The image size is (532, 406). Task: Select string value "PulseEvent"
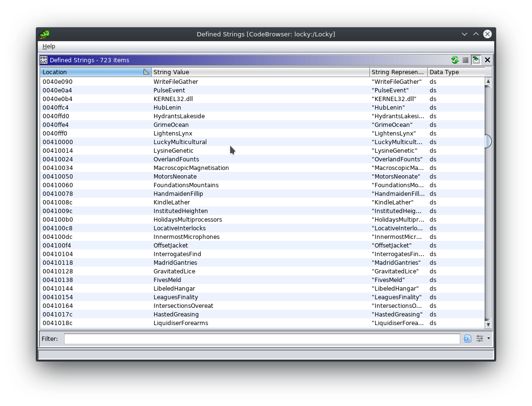(169, 90)
